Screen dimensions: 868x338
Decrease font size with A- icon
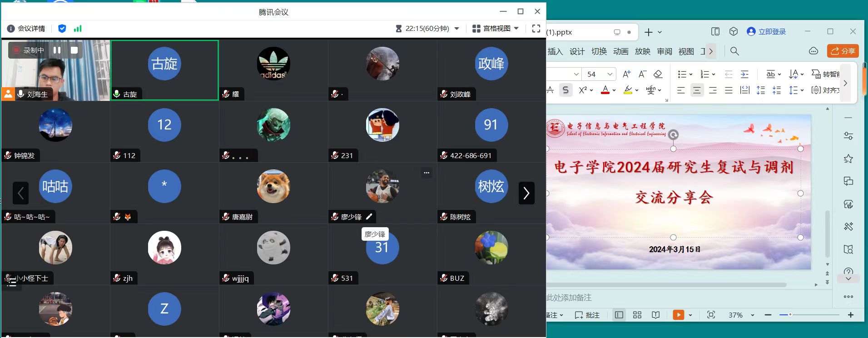pyautogui.click(x=643, y=74)
